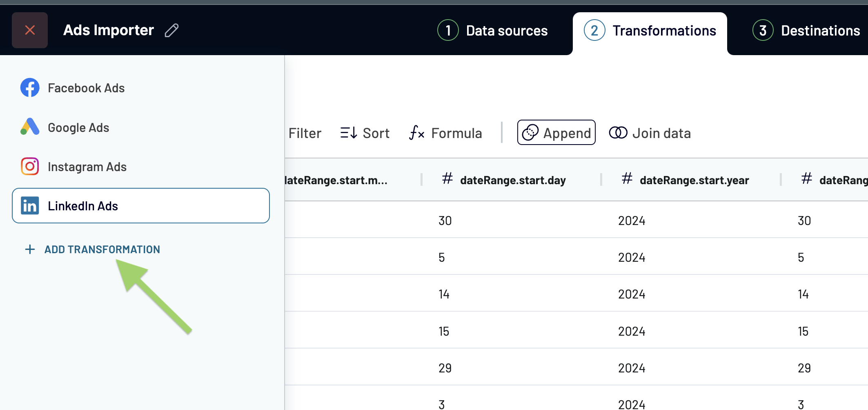Click the Facebook logo icon
868x410 pixels.
click(x=30, y=87)
